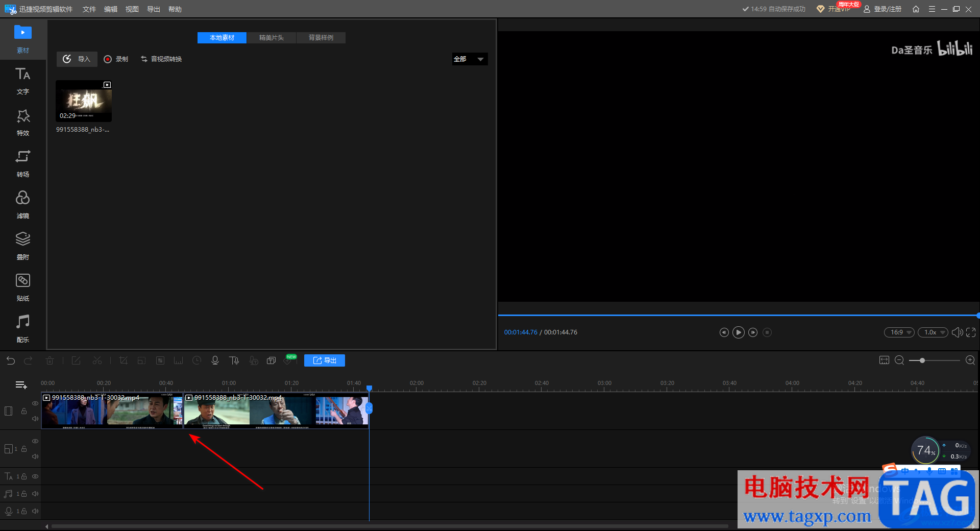
Task: Click the 开通VIP button
Action: (x=834, y=9)
